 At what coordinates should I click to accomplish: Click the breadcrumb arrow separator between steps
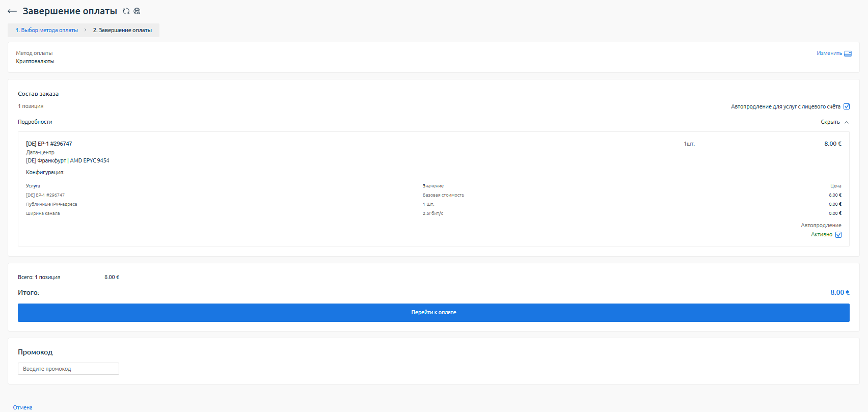click(86, 30)
